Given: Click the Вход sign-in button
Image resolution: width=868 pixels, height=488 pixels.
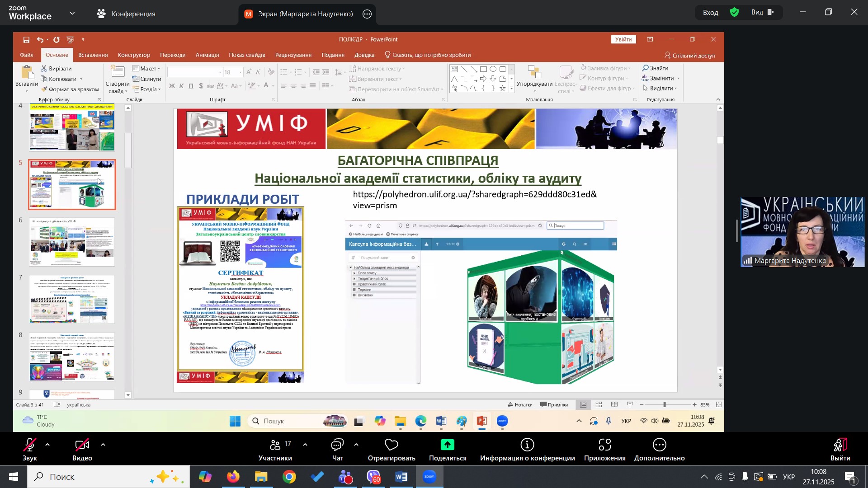Looking at the screenshot, I should pyautogui.click(x=710, y=13).
